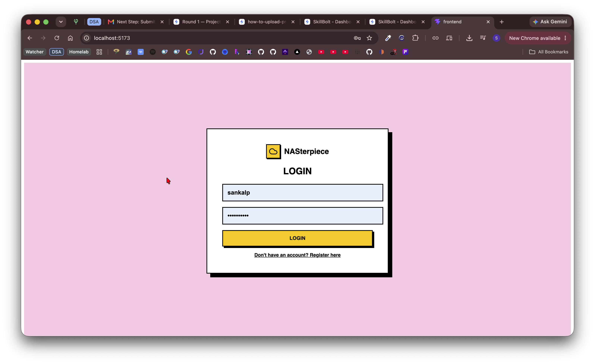Viewport: 595px width, 364px height.
Task: Open the profile avatar labeled S
Action: click(496, 38)
